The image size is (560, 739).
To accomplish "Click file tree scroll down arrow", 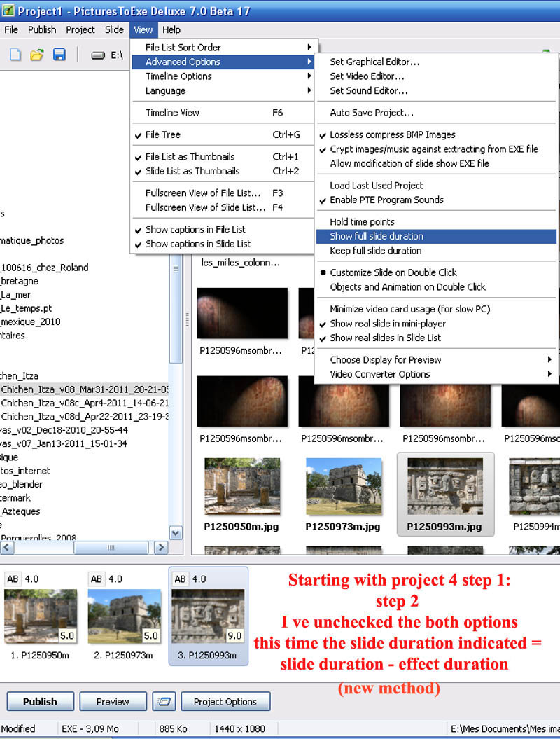I will point(176,533).
